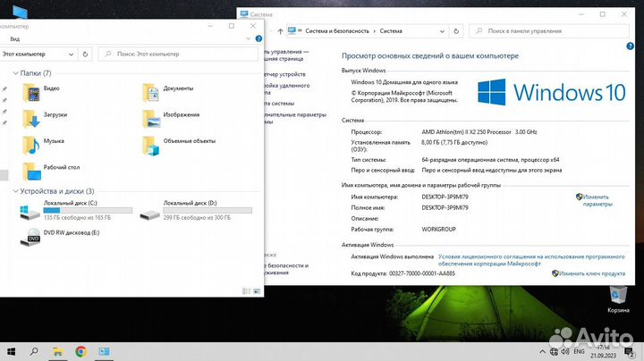Show hidden tray icons arrow
The height and width of the screenshot is (361, 644).
pyautogui.click(x=542, y=351)
